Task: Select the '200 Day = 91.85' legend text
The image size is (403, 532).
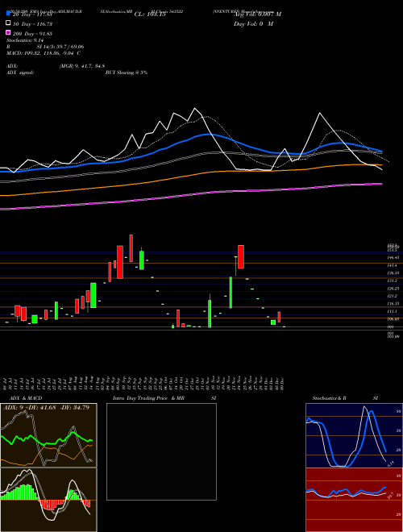Action: (32, 34)
